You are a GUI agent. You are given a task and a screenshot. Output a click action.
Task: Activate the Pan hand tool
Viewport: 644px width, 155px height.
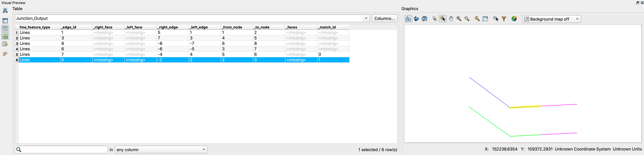point(451,19)
